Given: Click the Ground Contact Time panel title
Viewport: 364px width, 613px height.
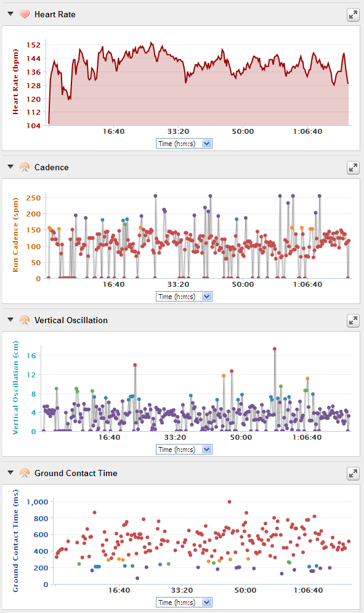Looking at the screenshot, I should 76,473.
